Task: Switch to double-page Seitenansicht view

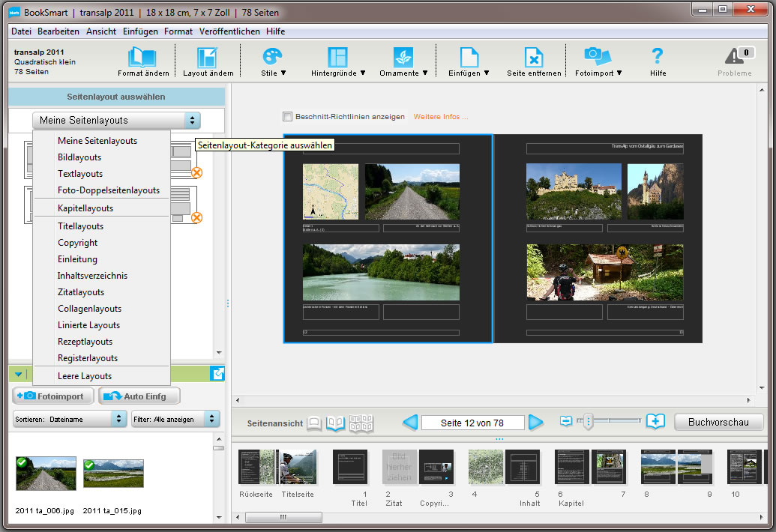Action: point(335,423)
